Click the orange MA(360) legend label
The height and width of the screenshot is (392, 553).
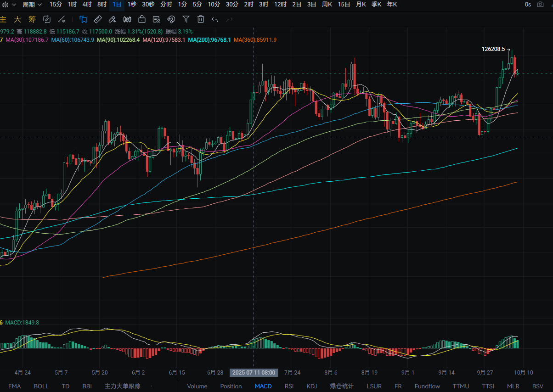click(255, 40)
